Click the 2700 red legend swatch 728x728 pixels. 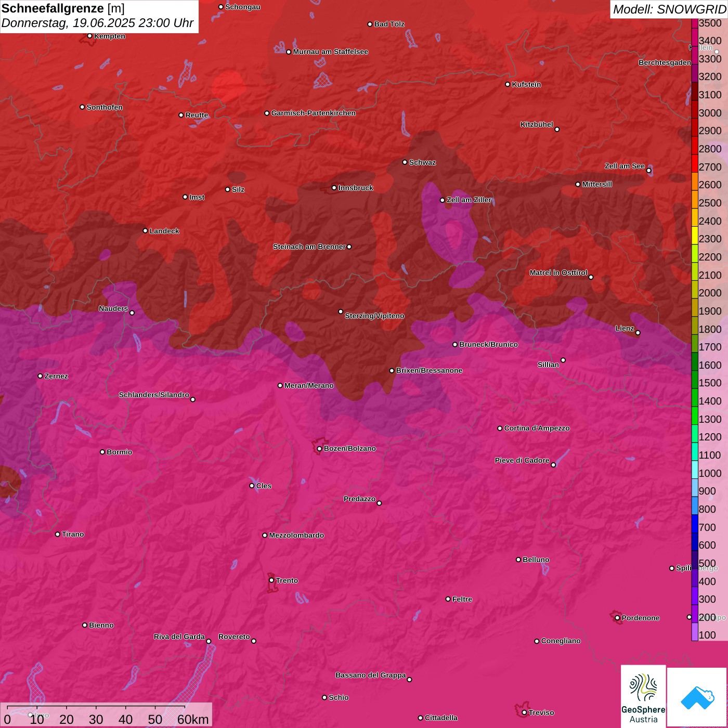pos(695,163)
